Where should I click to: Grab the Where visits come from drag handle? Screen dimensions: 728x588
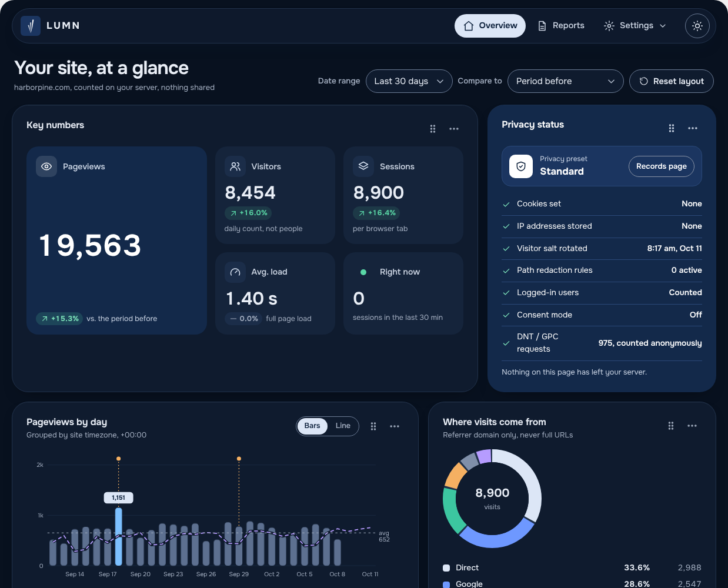671,426
